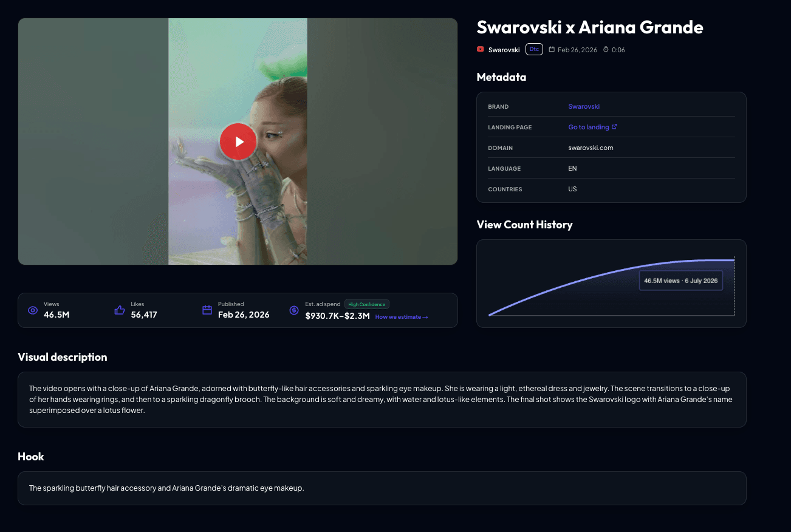Click the eye icon for Views
The width and height of the screenshot is (791, 532).
tap(33, 310)
